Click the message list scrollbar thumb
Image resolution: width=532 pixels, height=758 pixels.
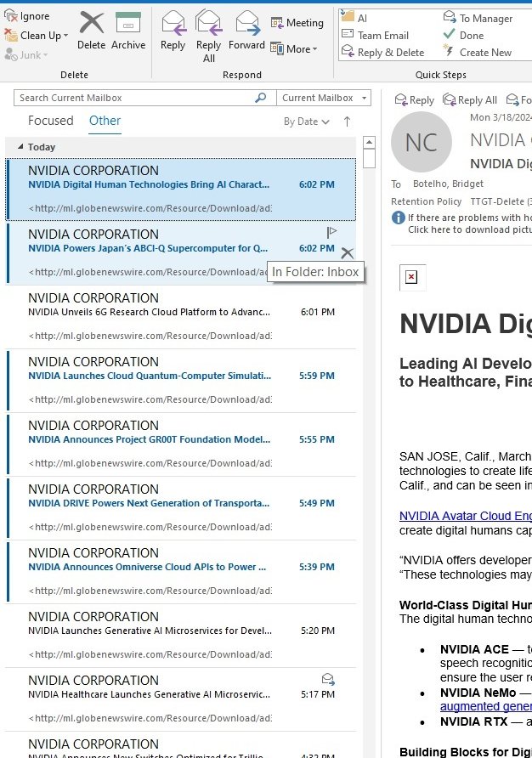[369, 158]
